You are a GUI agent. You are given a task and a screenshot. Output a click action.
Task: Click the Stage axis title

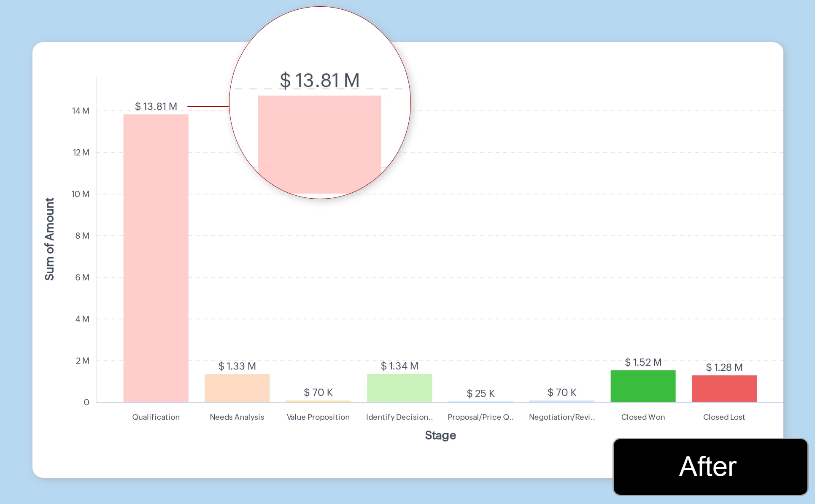pyautogui.click(x=440, y=435)
